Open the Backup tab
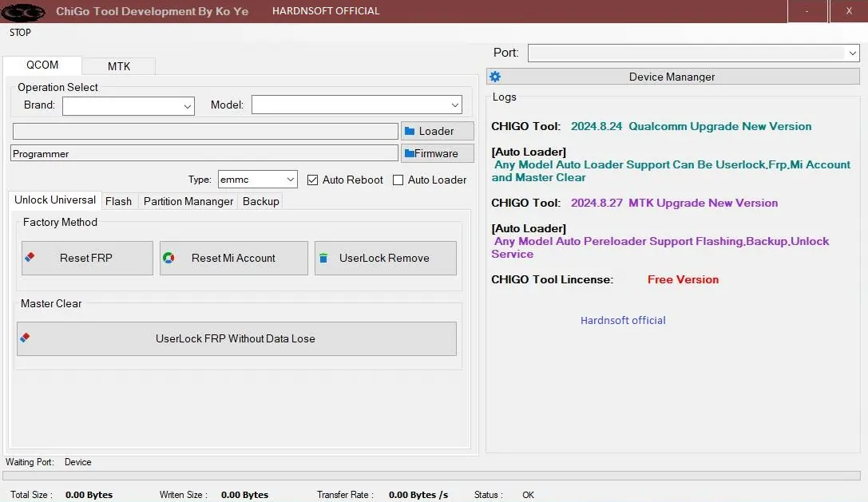 coord(261,201)
